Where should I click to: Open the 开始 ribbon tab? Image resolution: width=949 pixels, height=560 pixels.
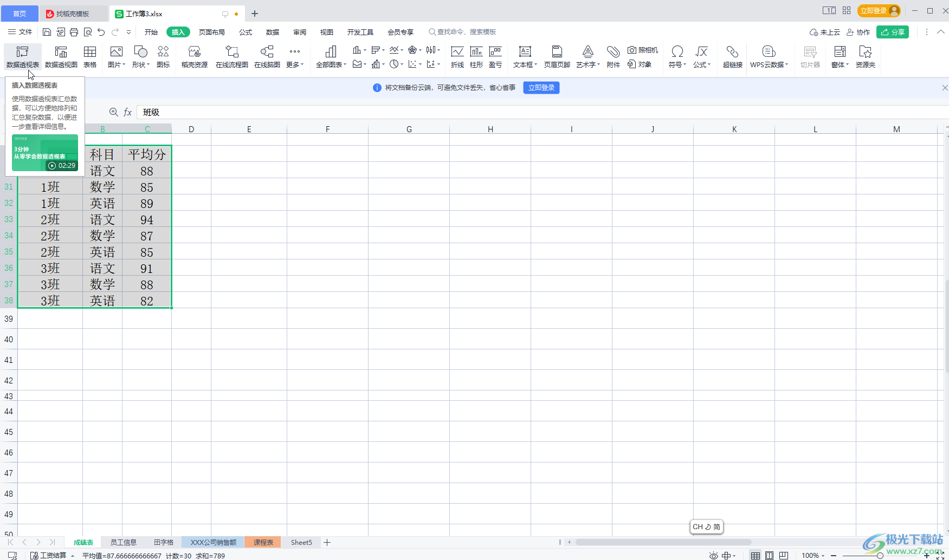tap(151, 32)
